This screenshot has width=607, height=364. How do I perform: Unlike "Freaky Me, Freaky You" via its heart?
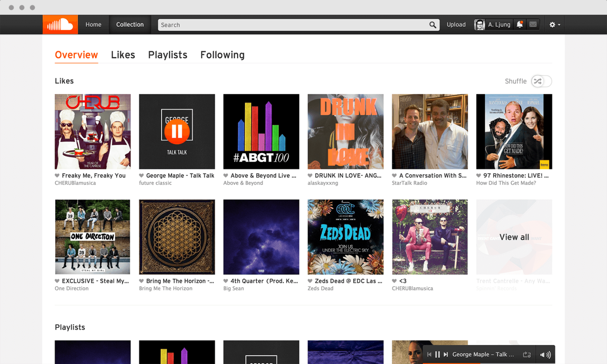57,175
